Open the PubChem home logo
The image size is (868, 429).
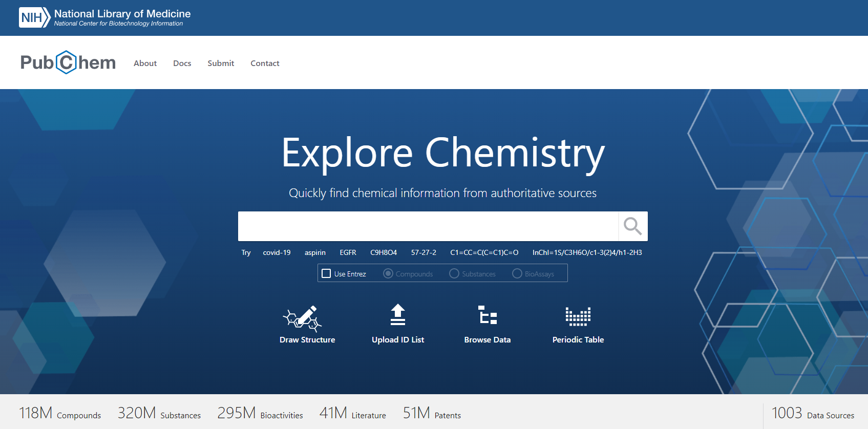point(68,62)
